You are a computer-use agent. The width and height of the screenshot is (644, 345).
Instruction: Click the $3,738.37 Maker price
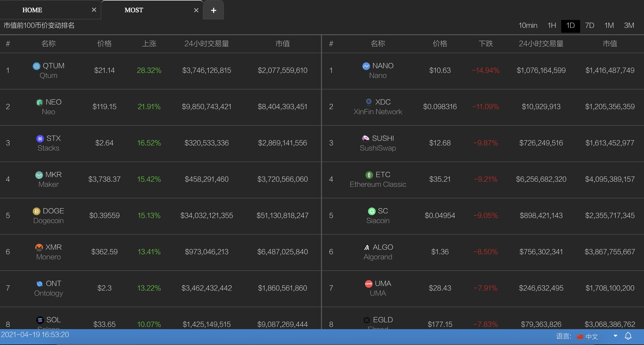tap(104, 179)
